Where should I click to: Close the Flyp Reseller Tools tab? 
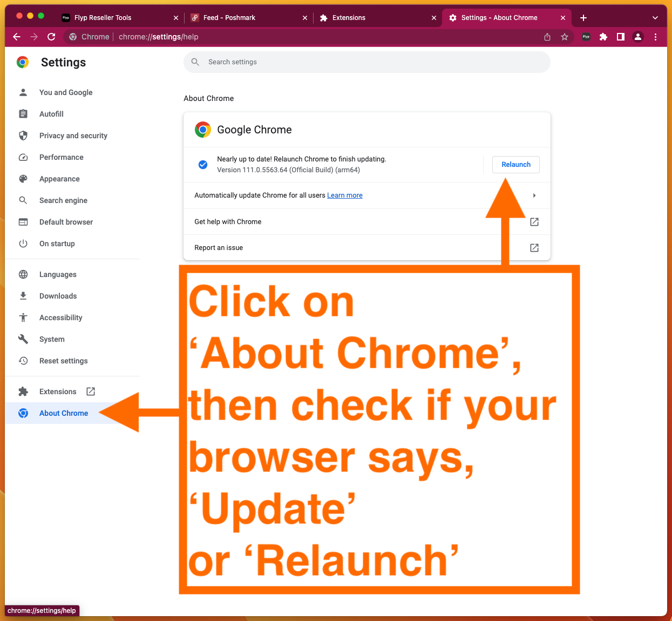pyautogui.click(x=176, y=18)
